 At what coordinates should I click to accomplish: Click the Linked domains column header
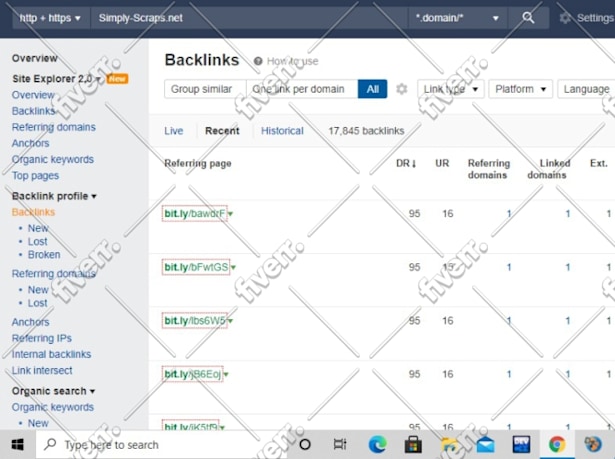click(x=549, y=169)
